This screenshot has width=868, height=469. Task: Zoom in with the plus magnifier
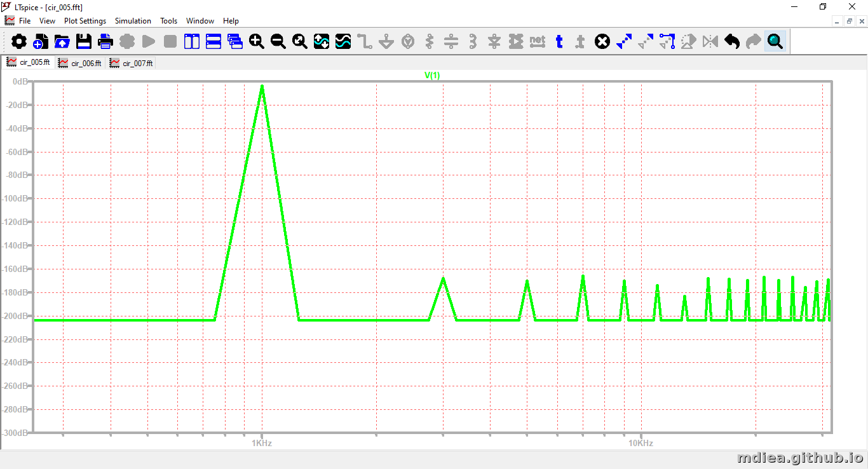coord(257,42)
